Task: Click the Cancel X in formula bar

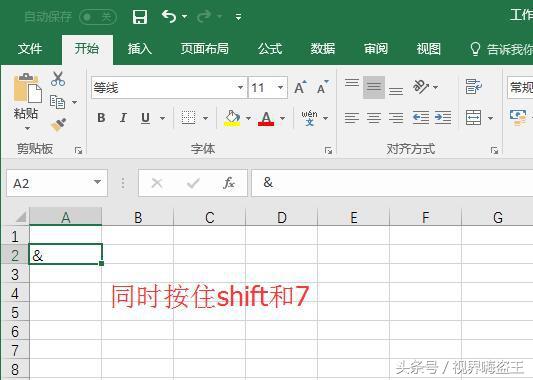Action: click(x=157, y=183)
